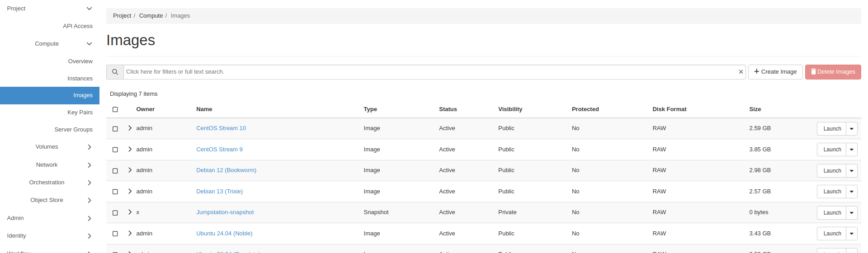Open Server Groups in the sidebar
This screenshot has height=253, width=868.
(x=74, y=130)
